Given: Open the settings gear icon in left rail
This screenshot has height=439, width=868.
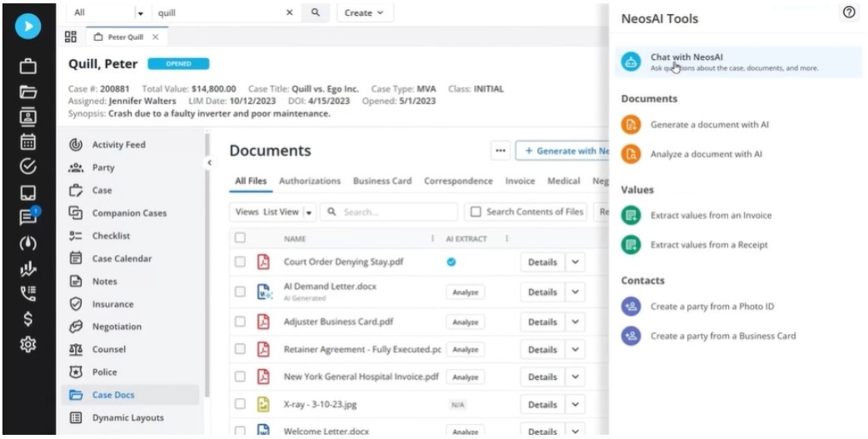Looking at the screenshot, I should coord(27,344).
